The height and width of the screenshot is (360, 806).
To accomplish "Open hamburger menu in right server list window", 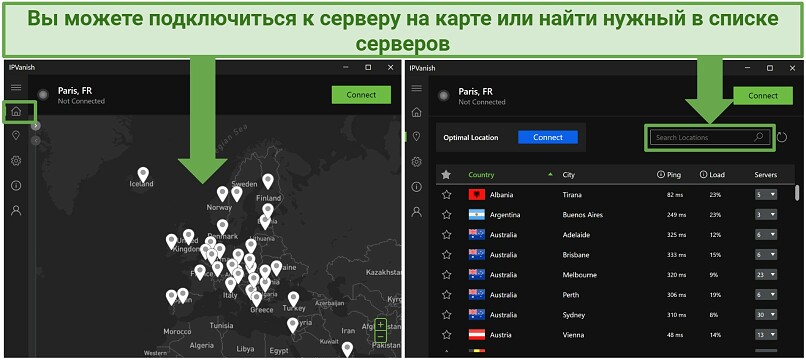I will pos(417,88).
